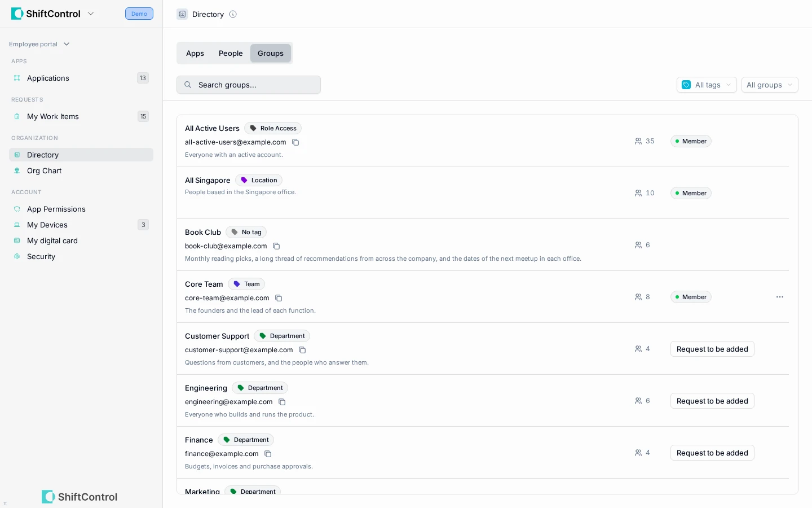Copy the book-club@example.com email address

click(x=276, y=246)
